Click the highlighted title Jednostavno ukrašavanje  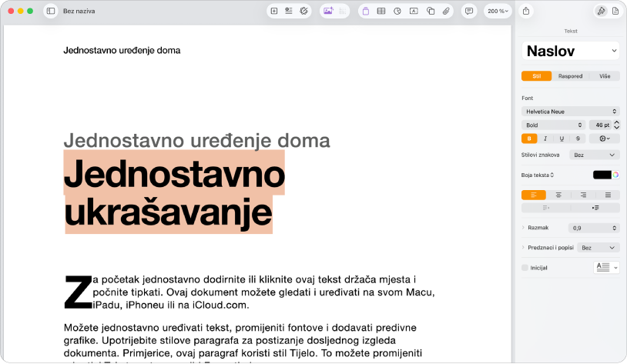(174, 192)
